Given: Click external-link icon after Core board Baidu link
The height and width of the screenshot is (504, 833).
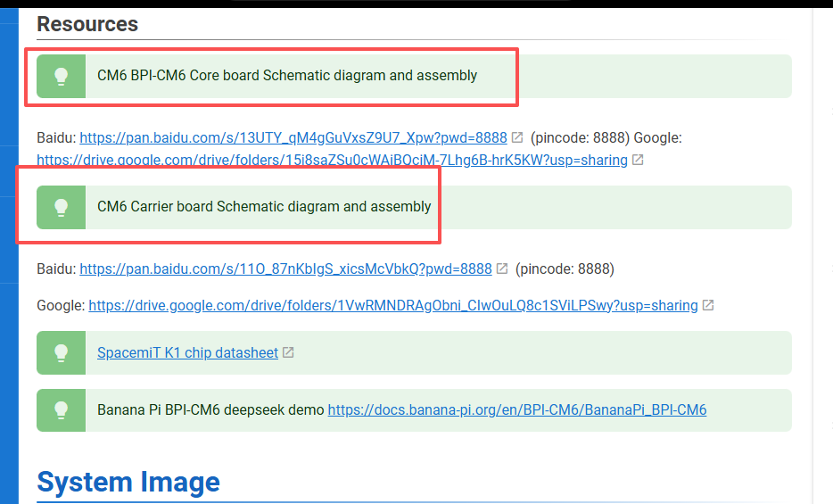Looking at the screenshot, I should (516, 137).
